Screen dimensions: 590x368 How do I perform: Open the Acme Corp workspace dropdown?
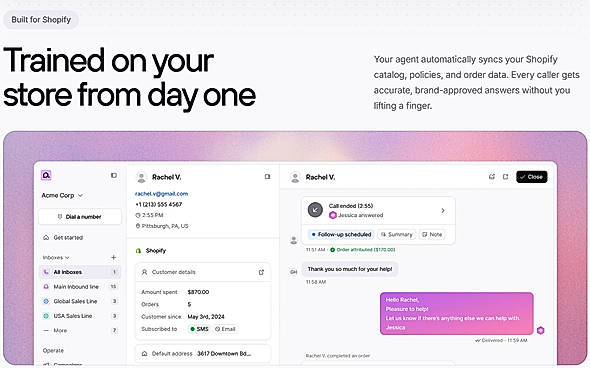(x=62, y=195)
